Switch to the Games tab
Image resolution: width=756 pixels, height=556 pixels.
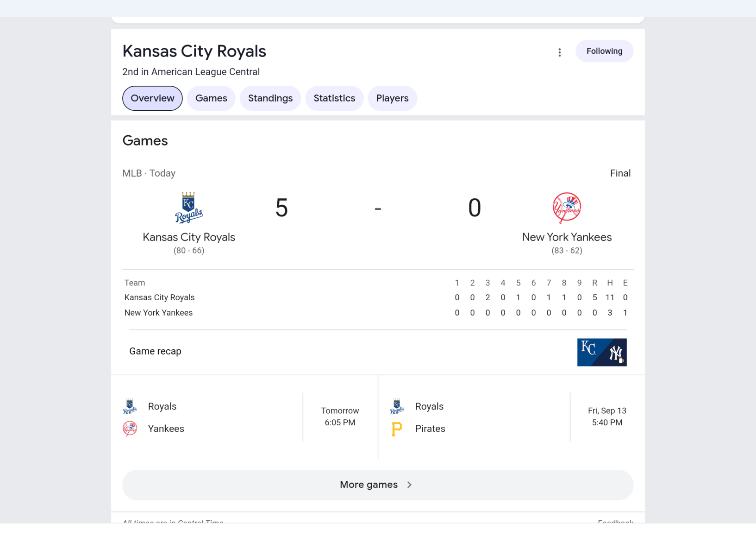(211, 98)
